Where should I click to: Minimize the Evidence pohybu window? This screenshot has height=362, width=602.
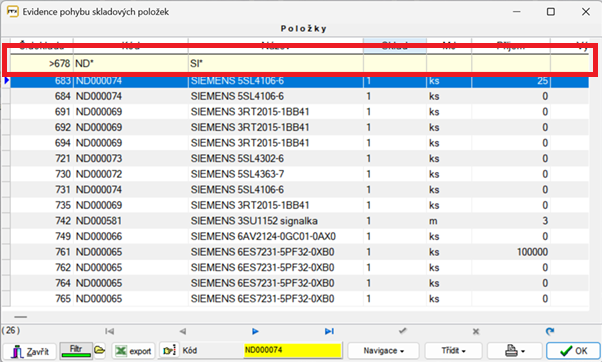(x=516, y=12)
